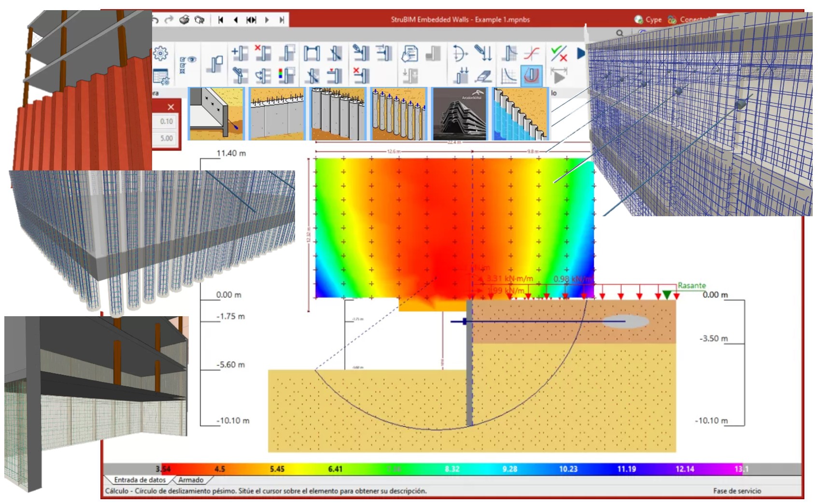Click add wall element plus icon

pyautogui.click(x=239, y=53)
